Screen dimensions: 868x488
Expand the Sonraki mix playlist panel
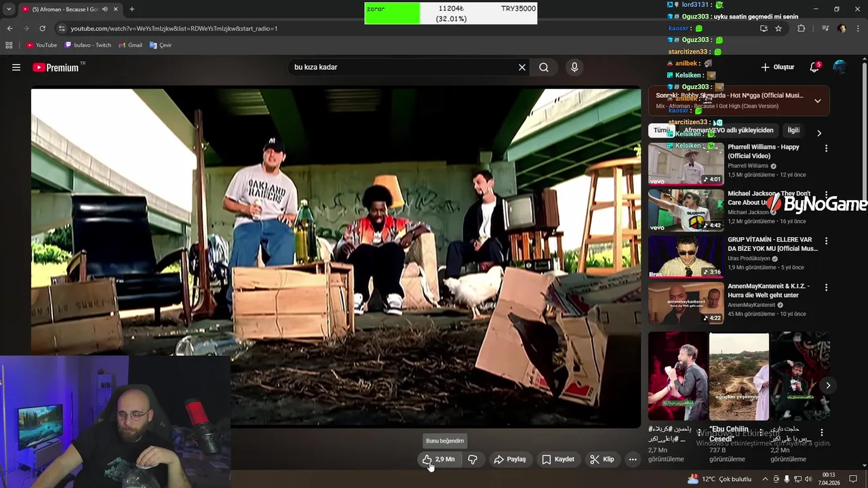click(817, 101)
